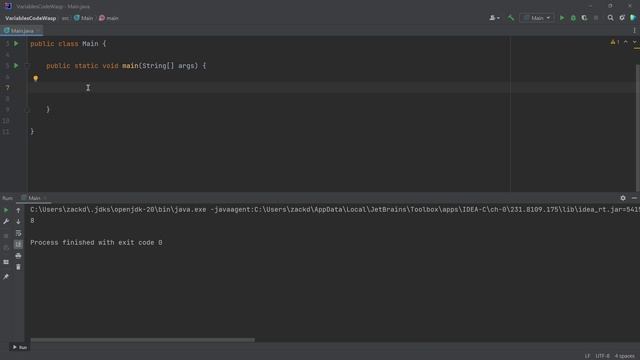Open the user account dropdown in toolbar

tap(494, 18)
